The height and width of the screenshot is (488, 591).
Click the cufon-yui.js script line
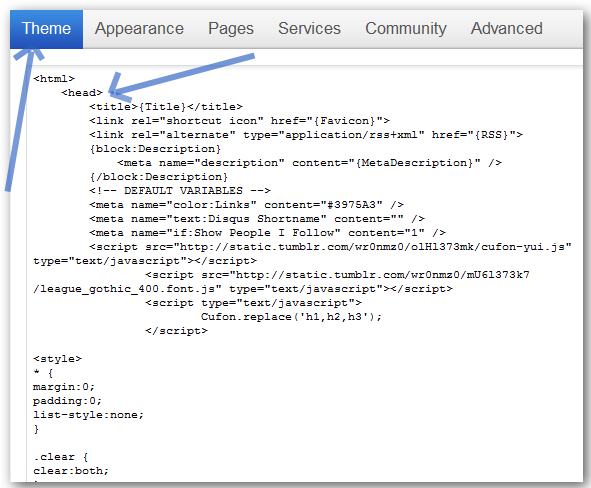pyautogui.click(x=331, y=247)
